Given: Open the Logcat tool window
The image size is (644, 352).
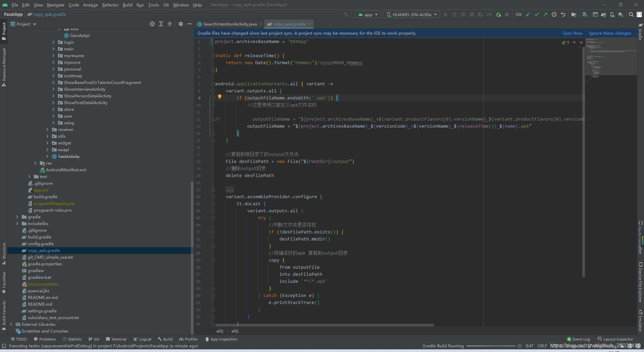Looking at the screenshot, I should [142, 339].
